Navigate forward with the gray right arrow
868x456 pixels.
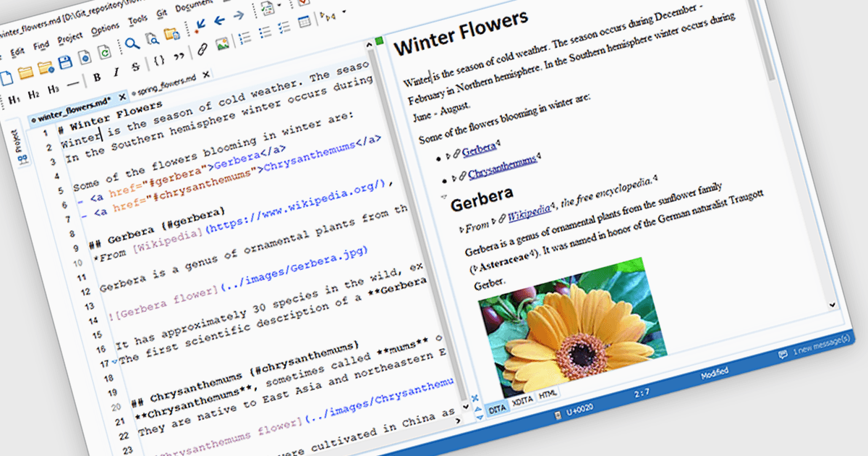pyautogui.click(x=239, y=15)
